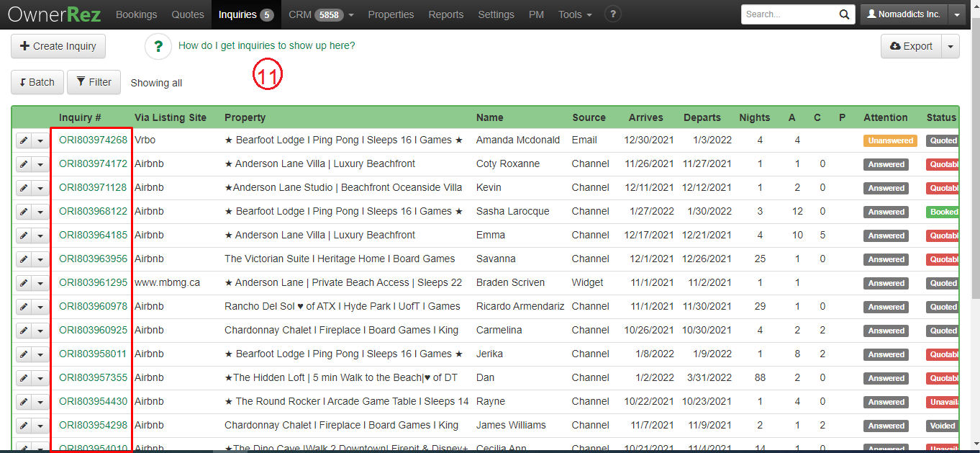
Task: Go to the Reports menu
Action: (445, 14)
